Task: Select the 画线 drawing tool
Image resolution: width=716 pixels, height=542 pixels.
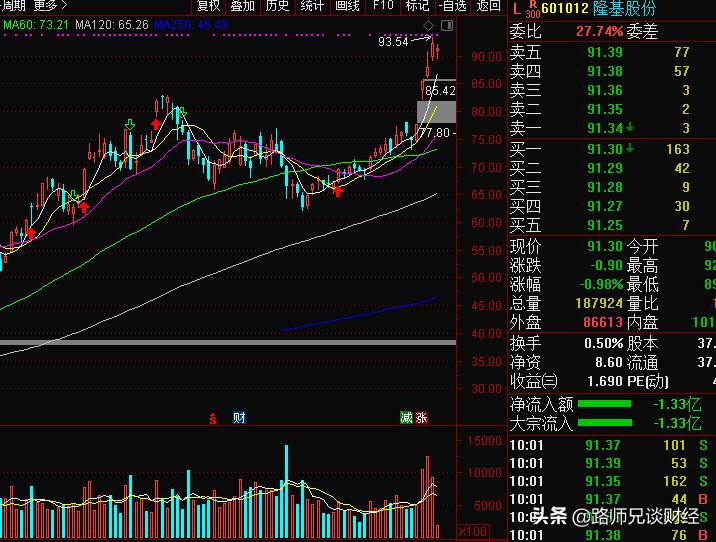Action: coord(347,5)
